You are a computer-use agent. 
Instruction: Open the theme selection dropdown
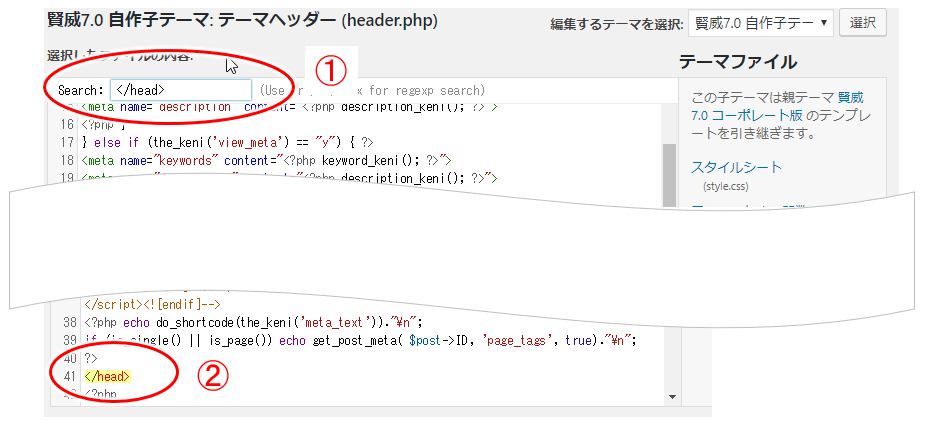point(760,24)
